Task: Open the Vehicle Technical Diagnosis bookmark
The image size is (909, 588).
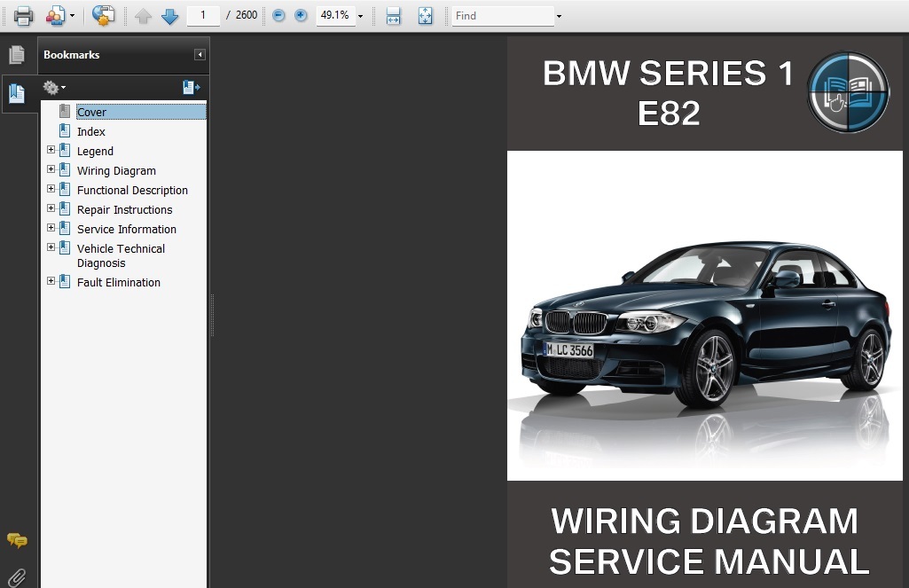Action: coord(121,255)
